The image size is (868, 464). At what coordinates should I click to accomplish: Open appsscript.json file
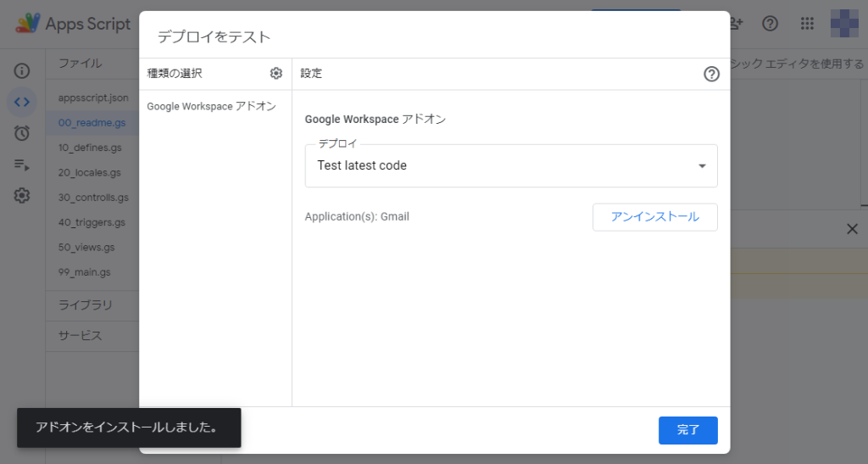click(x=93, y=98)
